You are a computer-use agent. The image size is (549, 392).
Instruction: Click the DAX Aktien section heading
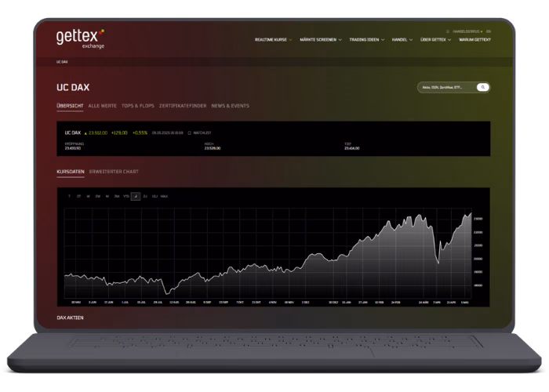tap(70, 318)
